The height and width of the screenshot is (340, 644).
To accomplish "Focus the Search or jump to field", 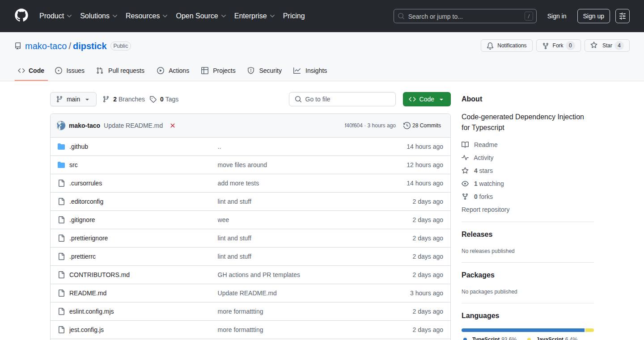I will pos(465,16).
